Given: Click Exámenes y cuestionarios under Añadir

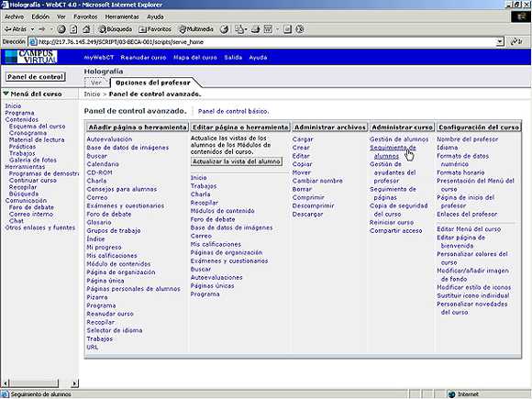Looking at the screenshot, I should pyautogui.click(x=125, y=205).
